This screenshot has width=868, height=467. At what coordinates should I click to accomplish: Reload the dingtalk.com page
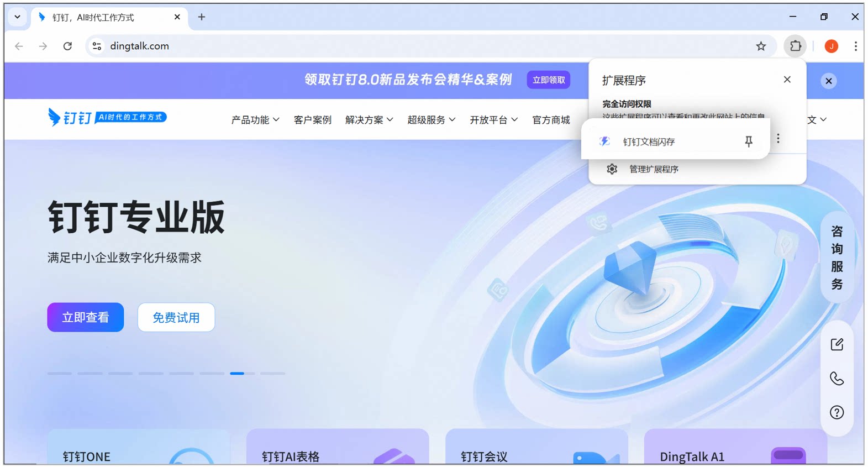(x=67, y=46)
